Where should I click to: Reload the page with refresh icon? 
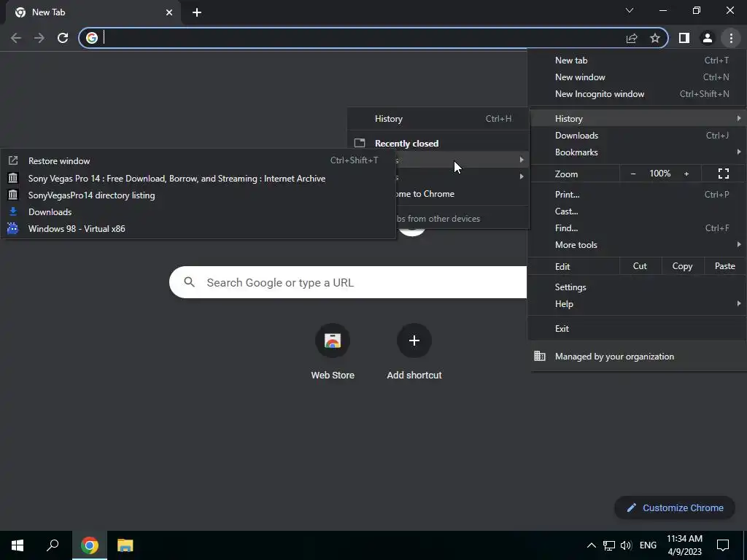[x=63, y=38]
